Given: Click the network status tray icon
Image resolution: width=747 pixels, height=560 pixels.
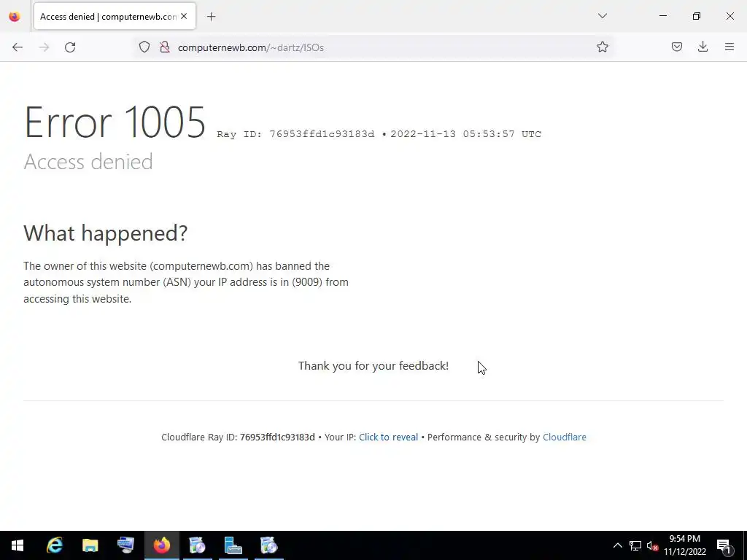Looking at the screenshot, I should coord(635,545).
